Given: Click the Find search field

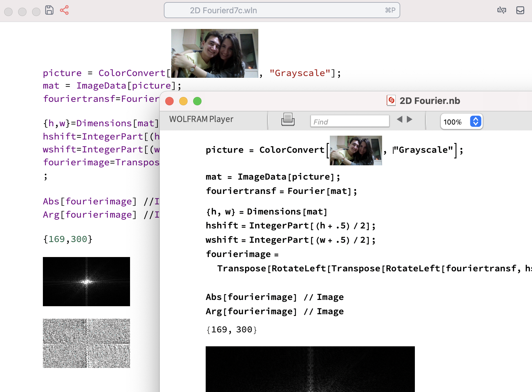Looking at the screenshot, I should tap(350, 121).
